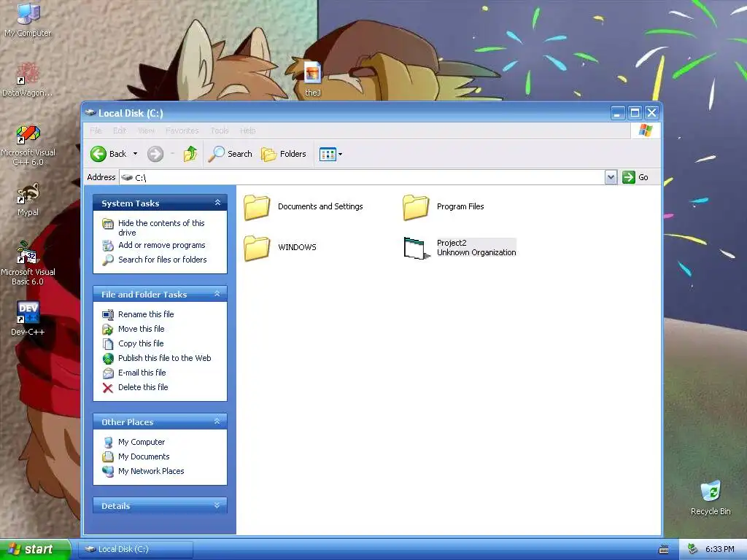The width and height of the screenshot is (747, 560).
Task: Click the drive icon in the title bar
Action: click(x=90, y=113)
